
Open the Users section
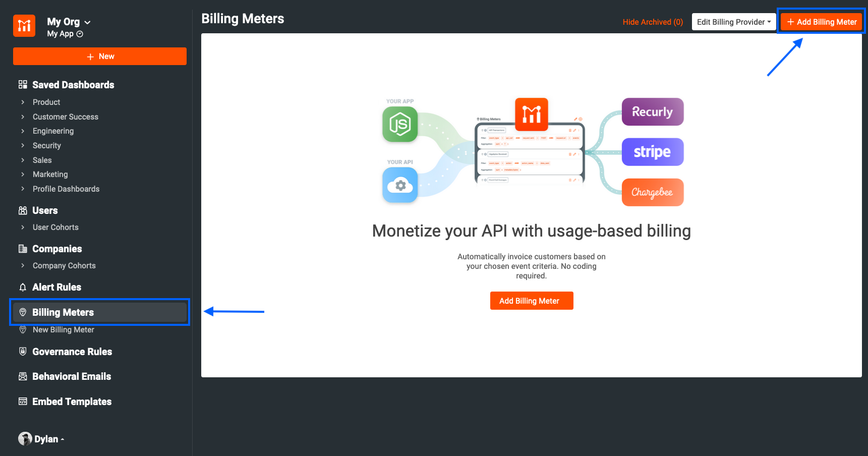pos(45,210)
